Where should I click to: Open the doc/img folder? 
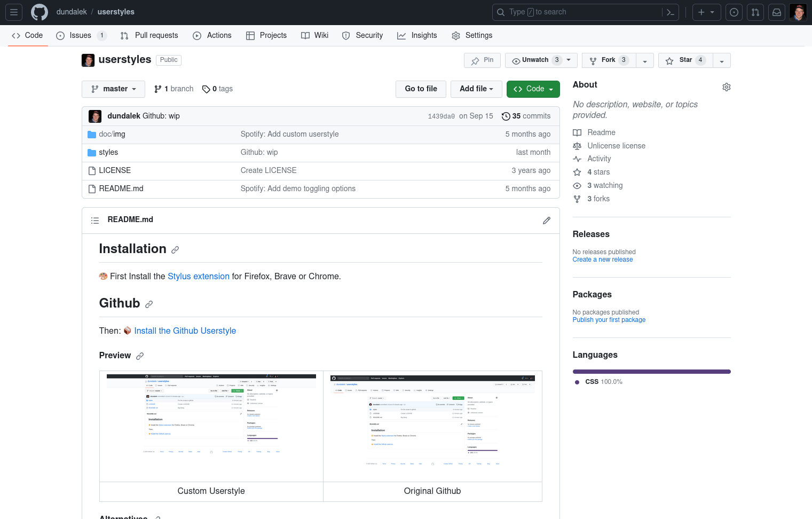tap(112, 134)
